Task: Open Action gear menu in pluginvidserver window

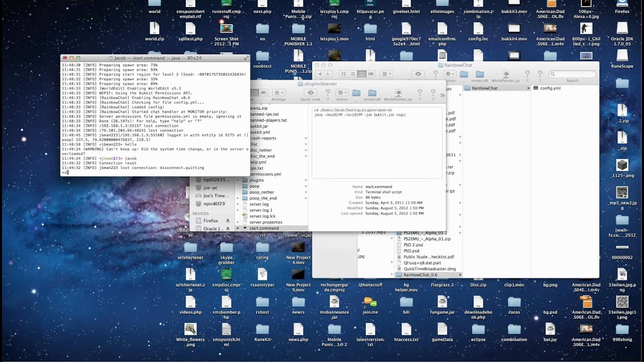Action: coord(342,93)
